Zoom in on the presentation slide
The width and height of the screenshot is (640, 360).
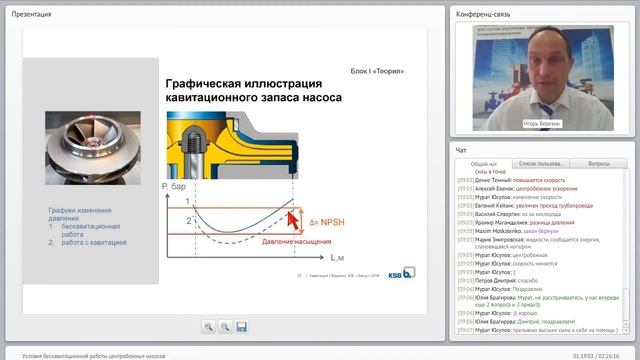(209, 327)
